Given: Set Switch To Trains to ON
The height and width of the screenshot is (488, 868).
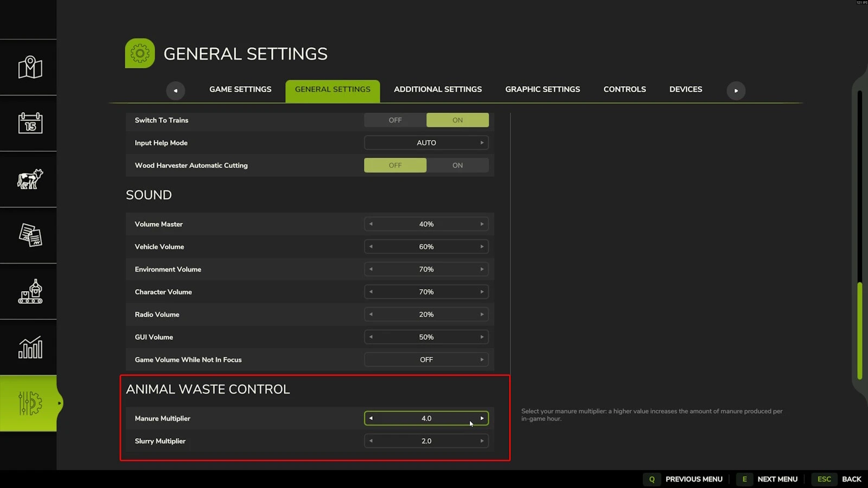Looking at the screenshot, I should click(457, 120).
